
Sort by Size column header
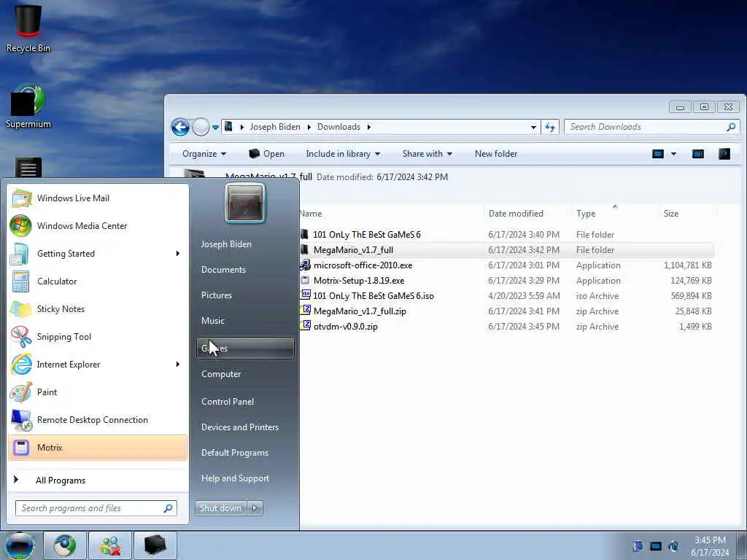click(687, 214)
